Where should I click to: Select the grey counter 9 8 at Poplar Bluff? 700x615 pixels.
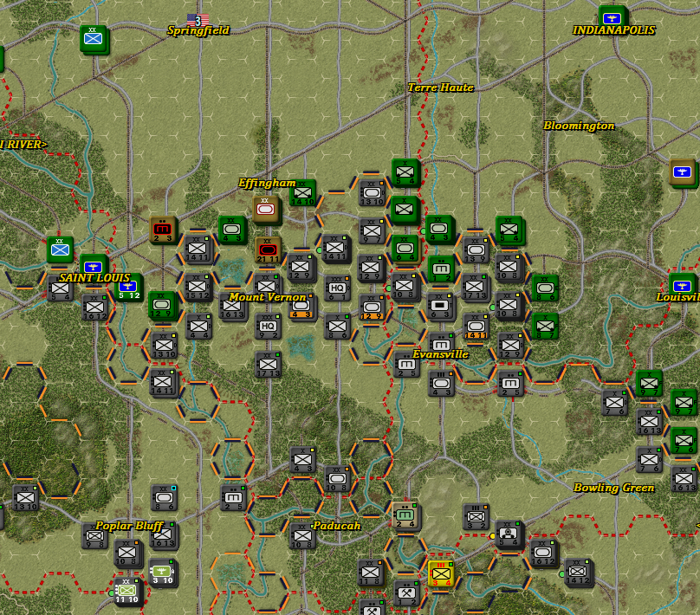pyautogui.click(x=94, y=535)
